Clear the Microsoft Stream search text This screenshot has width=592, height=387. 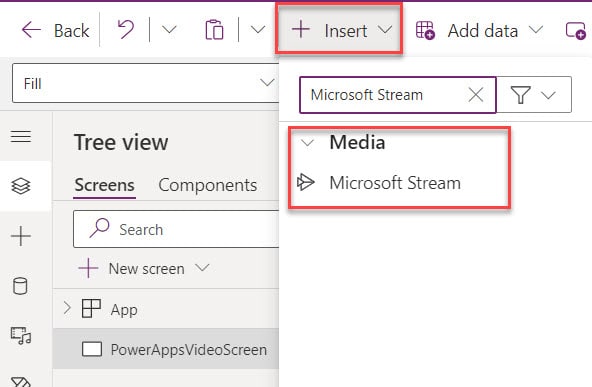[476, 95]
